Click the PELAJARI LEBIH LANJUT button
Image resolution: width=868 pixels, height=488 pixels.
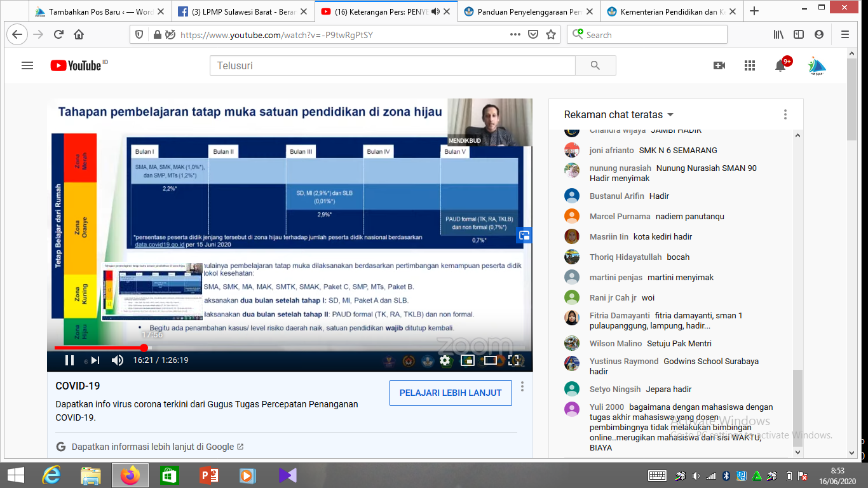[x=451, y=393]
